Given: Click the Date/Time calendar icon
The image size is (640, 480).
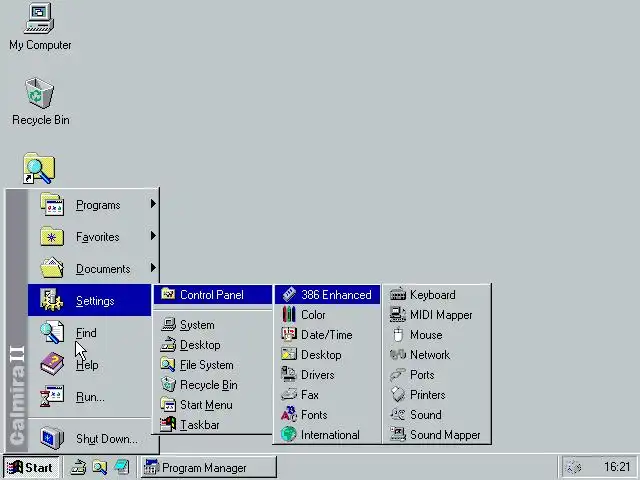Looking at the screenshot, I should [x=289, y=334].
